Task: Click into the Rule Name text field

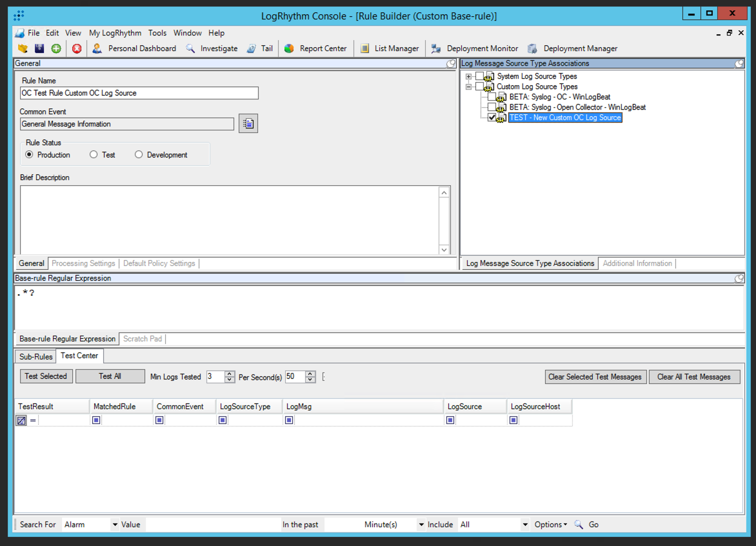Action: click(139, 93)
